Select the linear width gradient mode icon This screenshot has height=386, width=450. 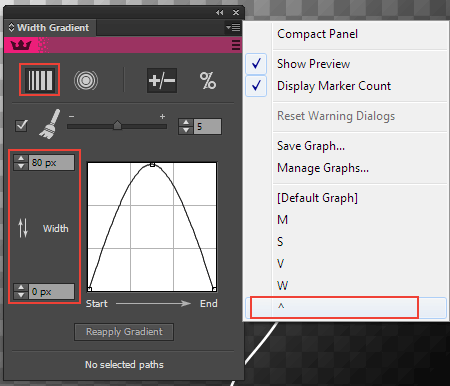(40, 80)
